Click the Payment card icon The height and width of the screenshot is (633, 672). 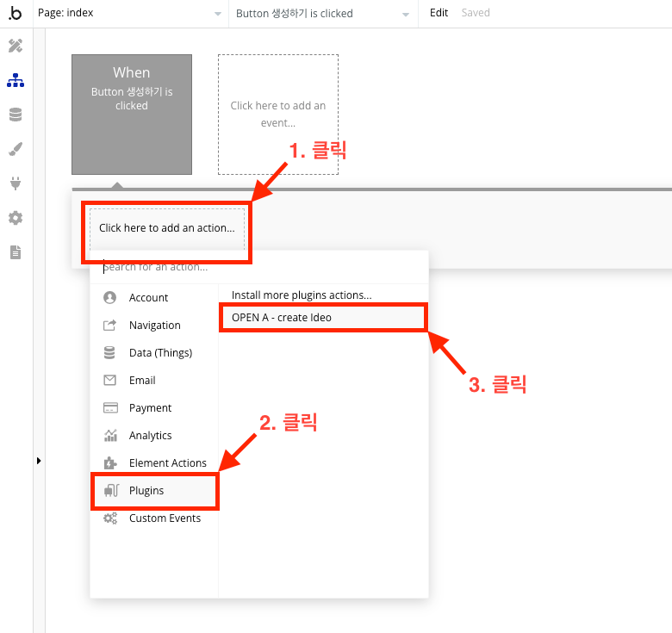click(x=110, y=407)
